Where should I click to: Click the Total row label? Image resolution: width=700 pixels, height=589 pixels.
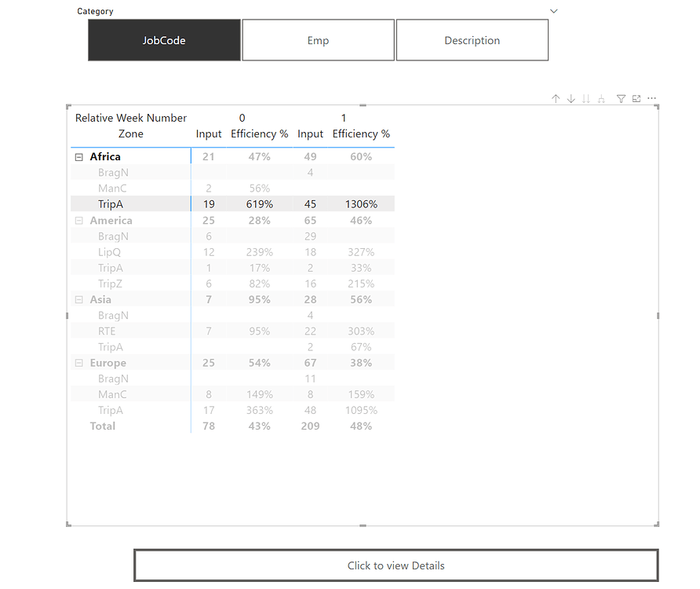pos(102,426)
